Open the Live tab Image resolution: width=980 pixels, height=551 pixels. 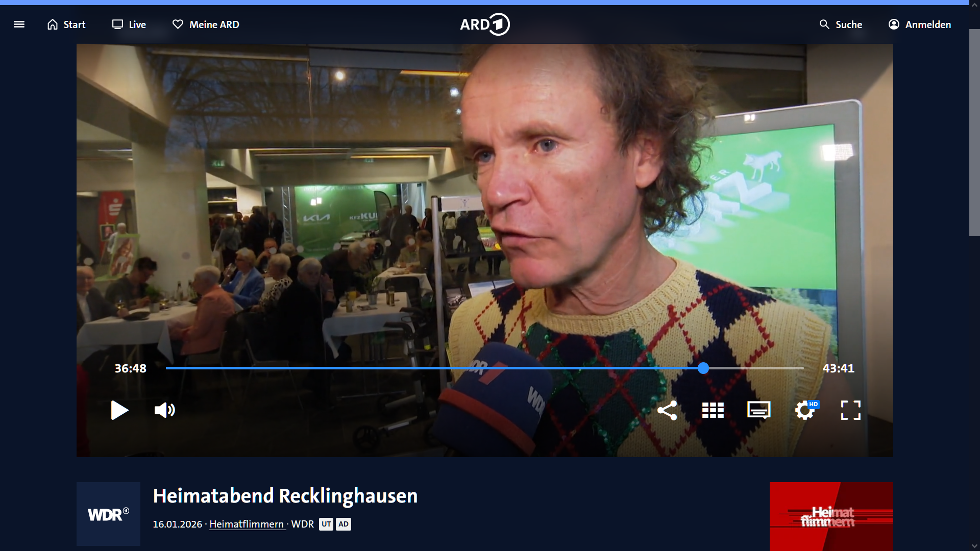tap(129, 24)
